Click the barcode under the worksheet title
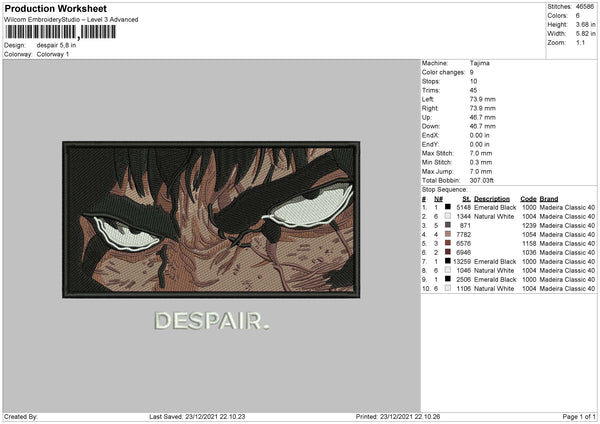Screen dimensions: 600x424 pyautogui.click(x=60, y=32)
